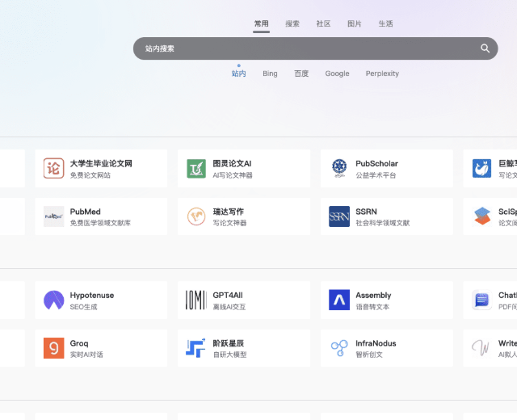This screenshot has height=420, width=517.
Task: Select Perplexity as search engine
Action: click(382, 73)
